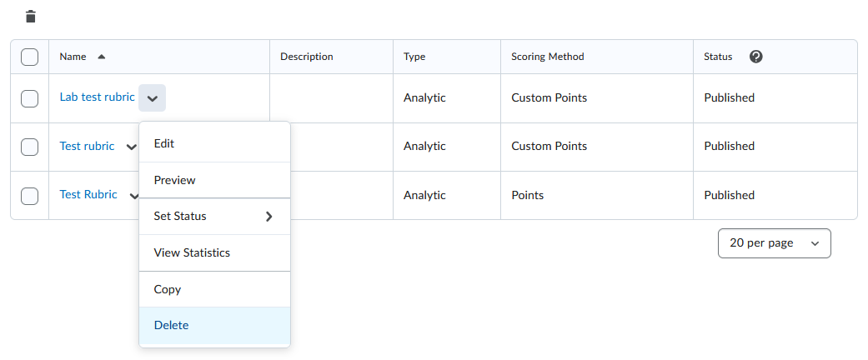
Task: Select Preview in the context menu
Action: 215,180
